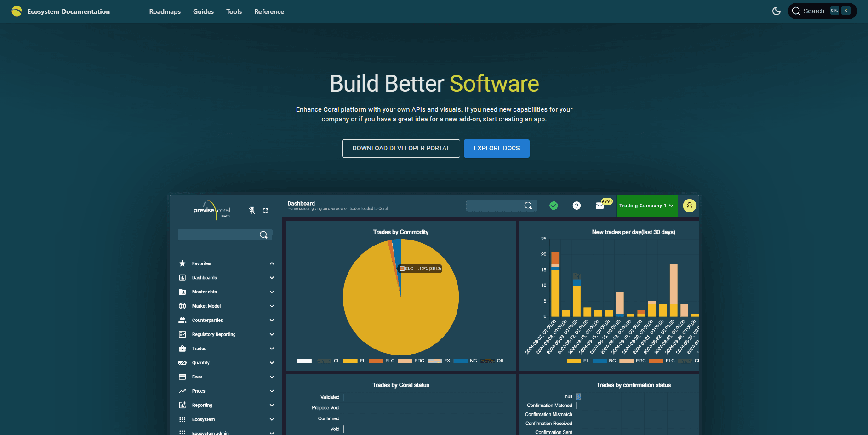Expand the Counterparties section
Viewport: 868px width, 435px height.
(x=272, y=320)
